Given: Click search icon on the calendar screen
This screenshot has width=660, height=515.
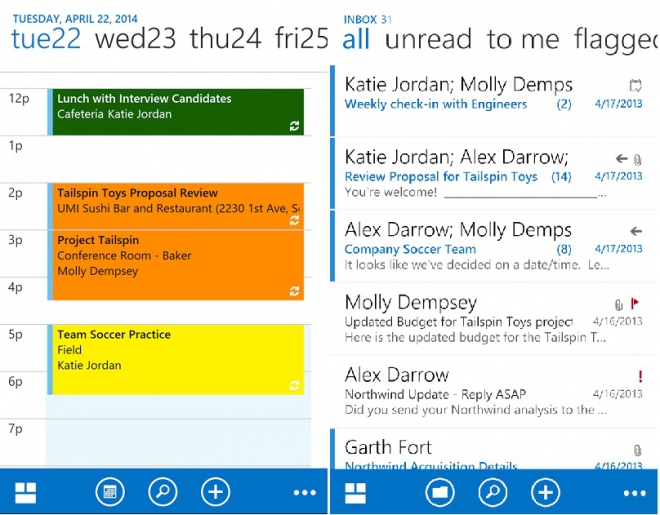Looking at the screenshot, I should coord(163,492).
